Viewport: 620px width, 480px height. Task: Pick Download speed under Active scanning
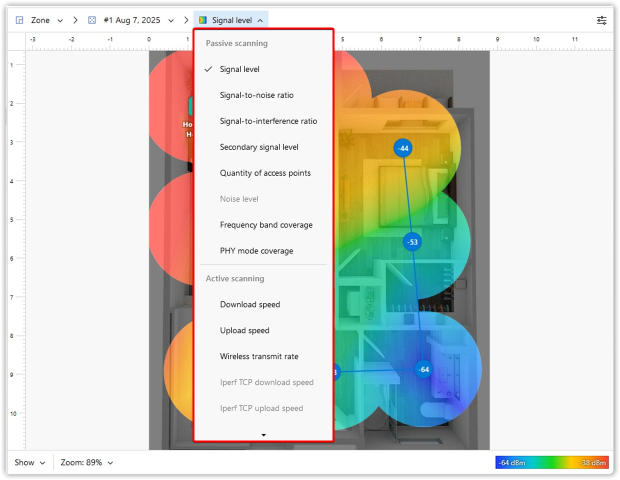point(250,304)
